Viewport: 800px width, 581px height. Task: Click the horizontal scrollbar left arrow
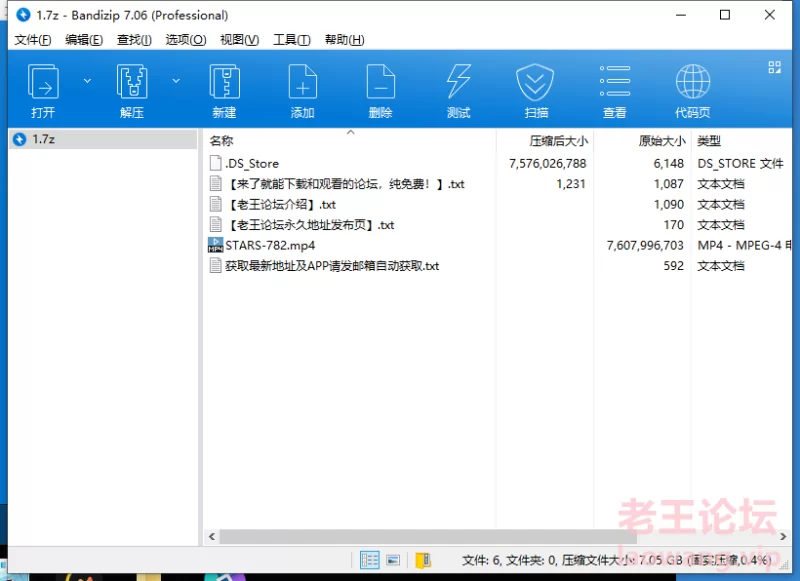click(212, 537)
